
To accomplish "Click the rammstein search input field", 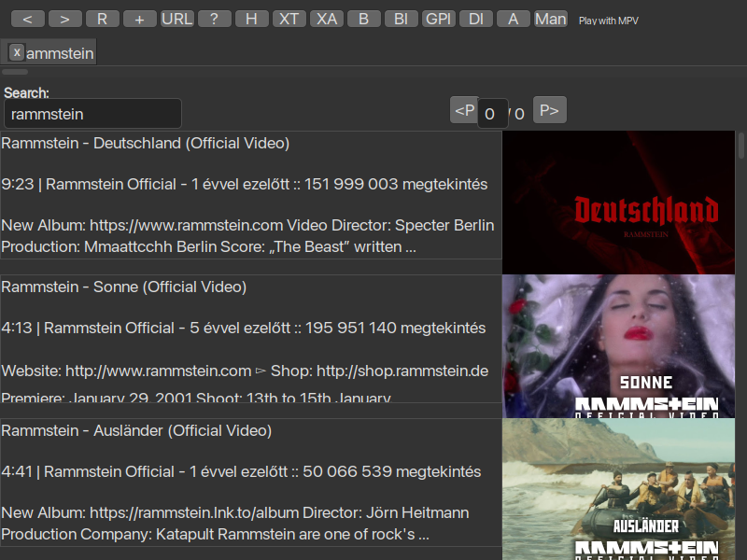I will click(92, 114).
